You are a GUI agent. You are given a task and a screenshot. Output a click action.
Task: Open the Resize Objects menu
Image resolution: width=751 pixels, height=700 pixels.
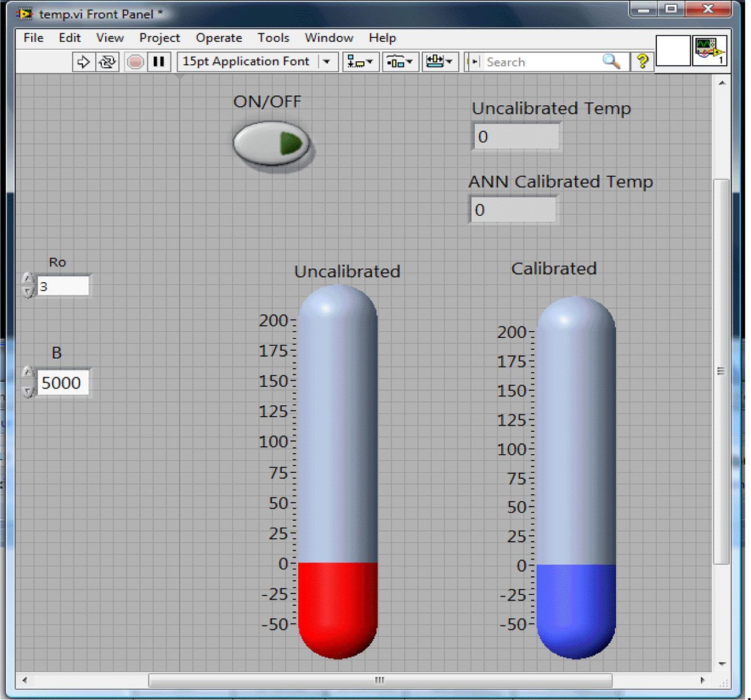439,62
